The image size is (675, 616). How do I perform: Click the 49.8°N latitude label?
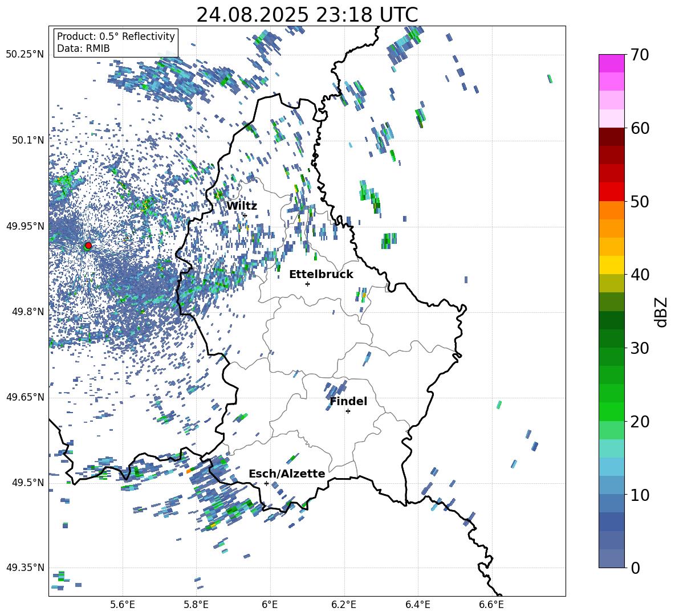point(27,312)
